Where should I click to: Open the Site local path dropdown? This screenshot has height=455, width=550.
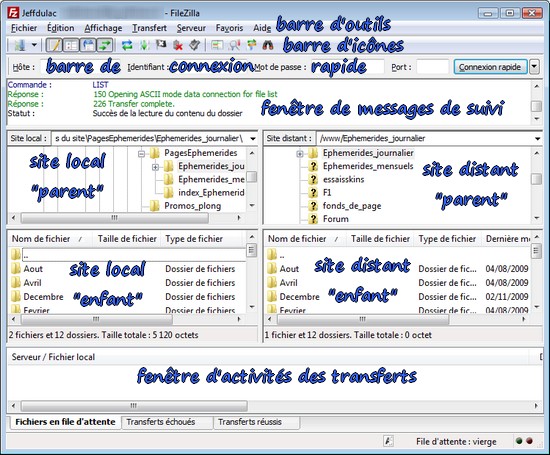point(253,139)
